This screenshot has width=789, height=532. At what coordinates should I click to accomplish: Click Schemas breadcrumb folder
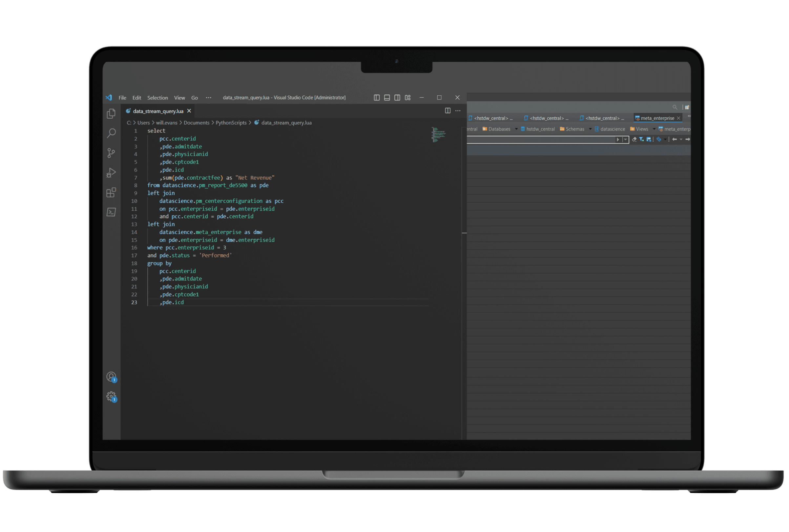click(x=572, y=129)
